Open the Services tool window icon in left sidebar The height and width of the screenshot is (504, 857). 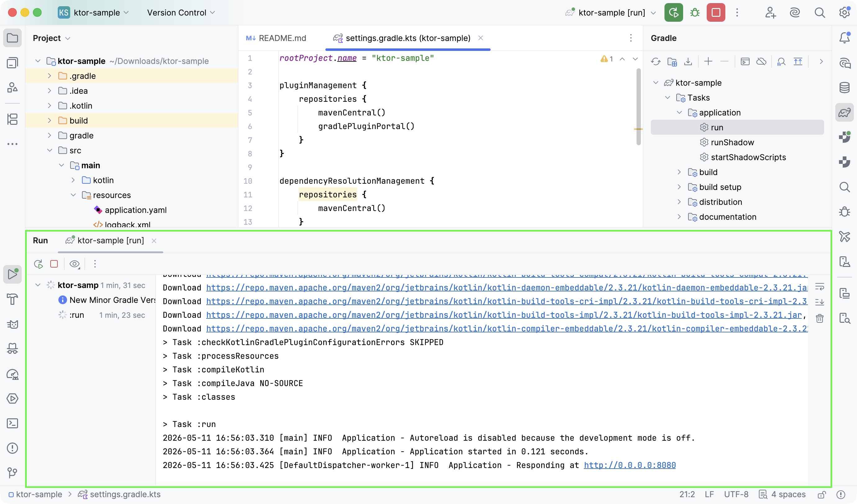(x=12, y=398)
